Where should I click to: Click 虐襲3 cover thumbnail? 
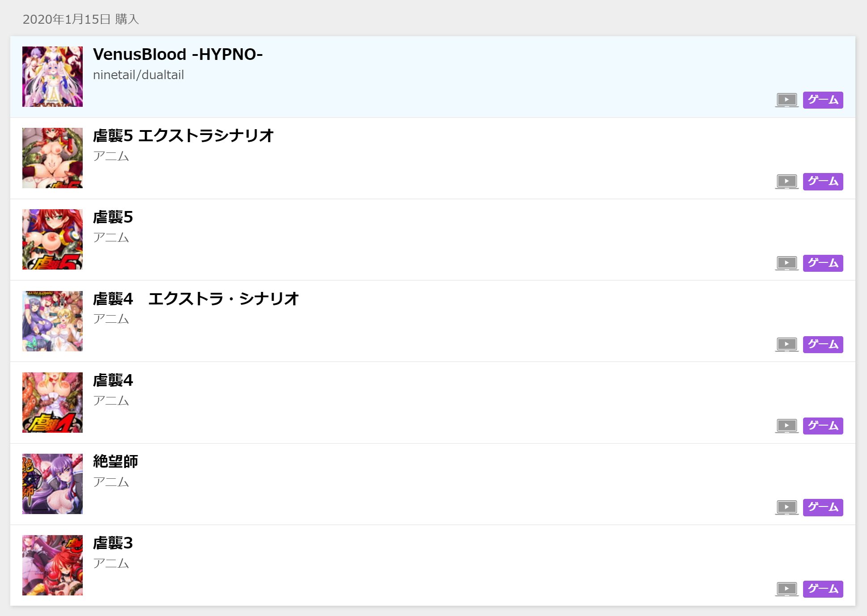click(52, 565)
